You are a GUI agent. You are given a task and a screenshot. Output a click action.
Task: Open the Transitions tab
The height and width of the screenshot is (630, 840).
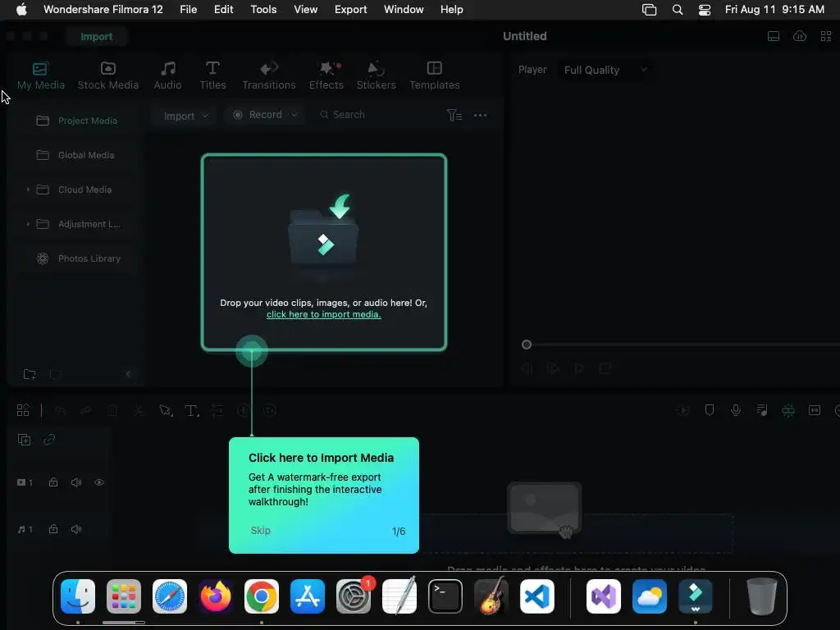(x=269, y=75)
